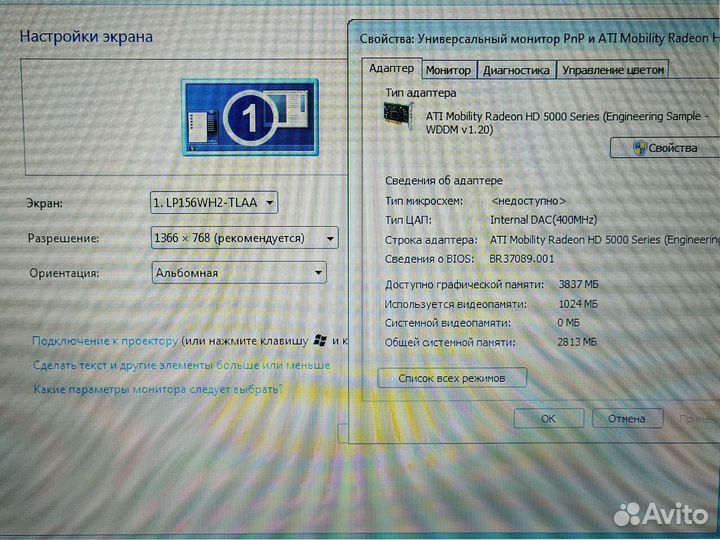
Task: Confirm with the OK button
Action: click(x=548, y=418)
